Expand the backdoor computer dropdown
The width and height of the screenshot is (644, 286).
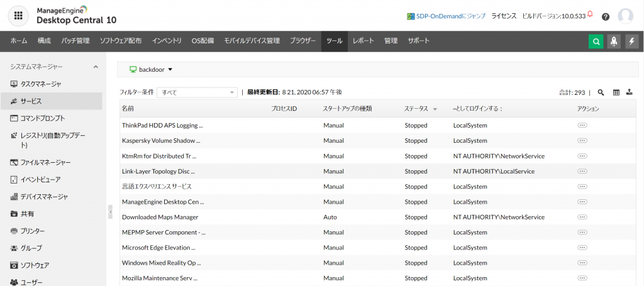click(151, 69)
